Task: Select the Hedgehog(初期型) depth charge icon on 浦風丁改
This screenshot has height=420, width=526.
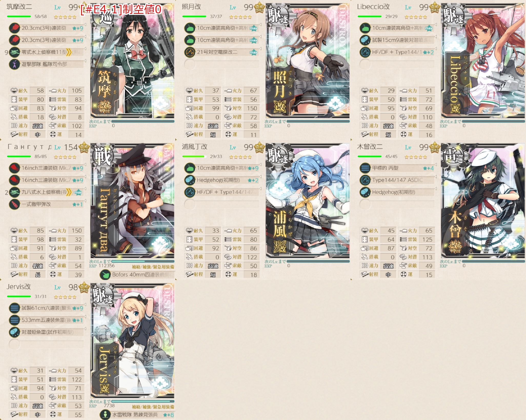Action: click(190, 180)
